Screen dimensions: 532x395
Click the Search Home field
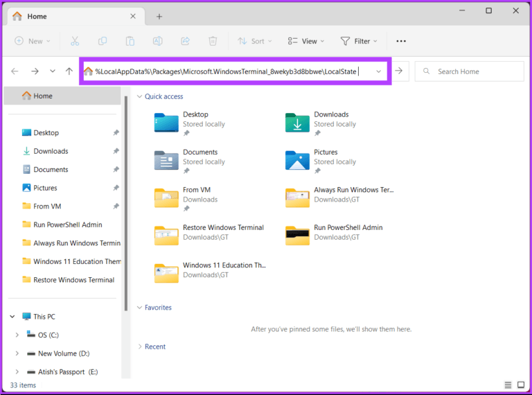469,71
